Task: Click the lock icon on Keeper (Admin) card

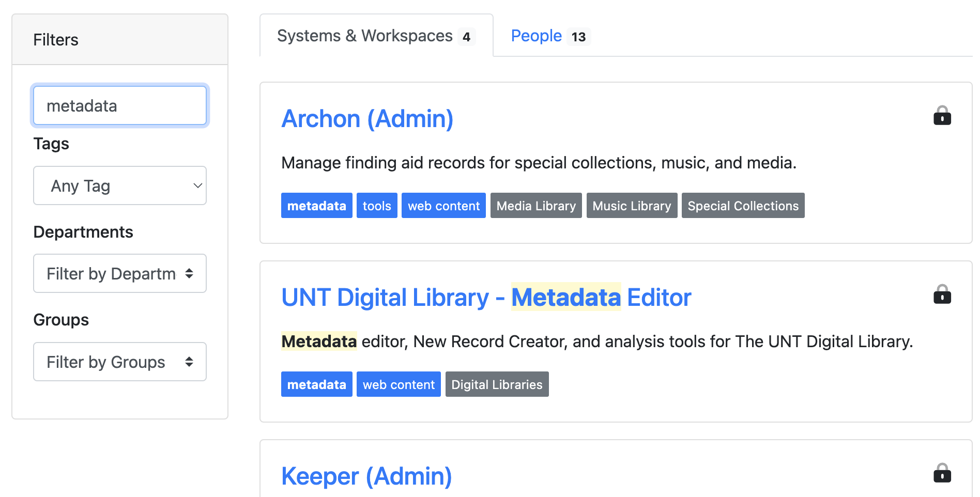Action: [x=942, y=473]
